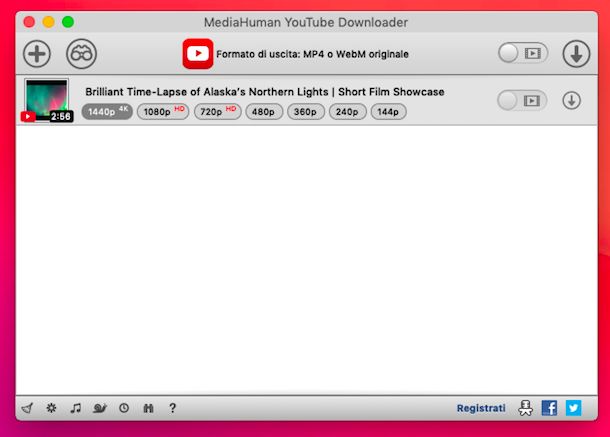Click the plus icon to add a URL
The image size is (610, 437).
pos(37,54)
